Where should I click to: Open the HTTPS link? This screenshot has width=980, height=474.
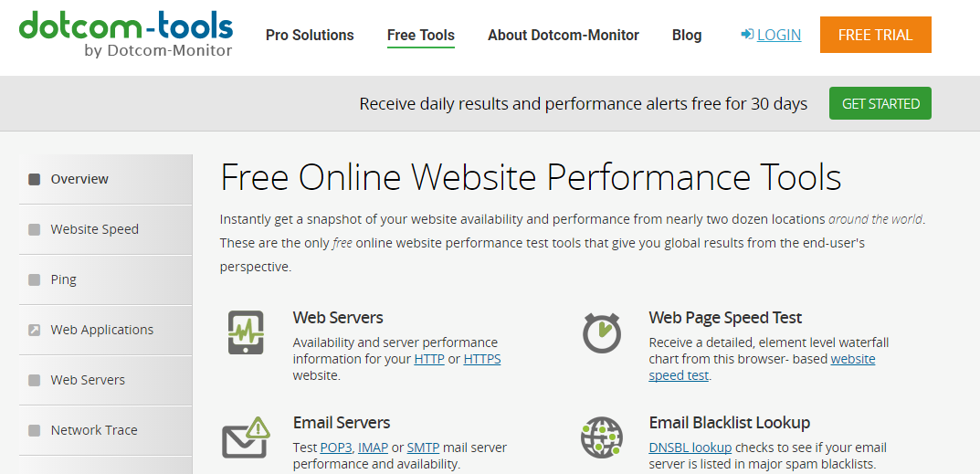coord(482,360)
